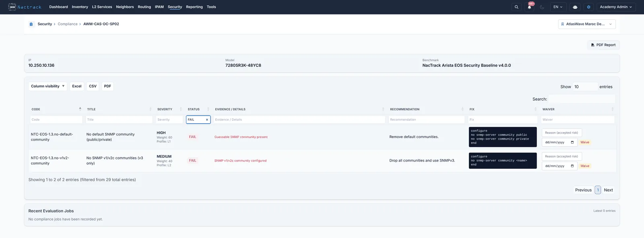The height and width of the screenshot is (238, 644).
Task: Open the Security menu
Action: point(175,7)
